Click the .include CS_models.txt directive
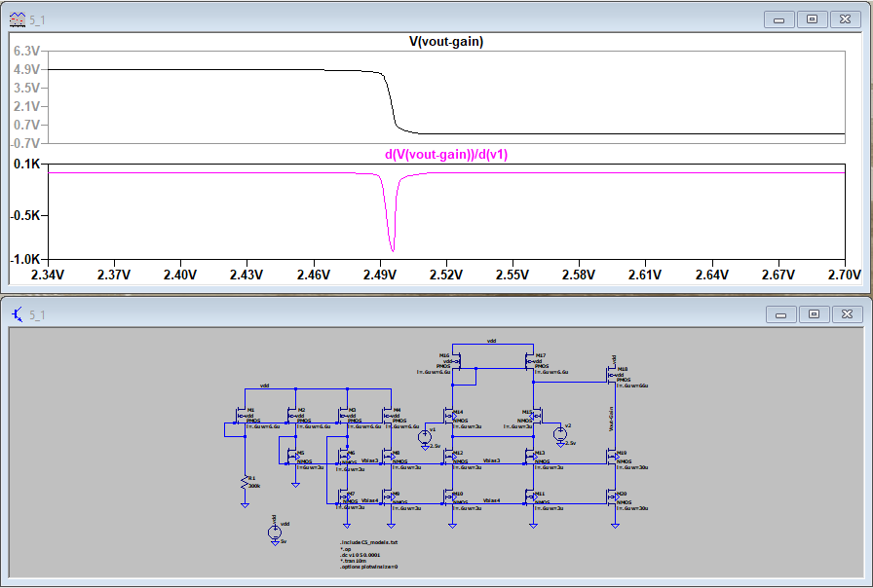Screen dimensions: 873x588 (x=369, y=541)
